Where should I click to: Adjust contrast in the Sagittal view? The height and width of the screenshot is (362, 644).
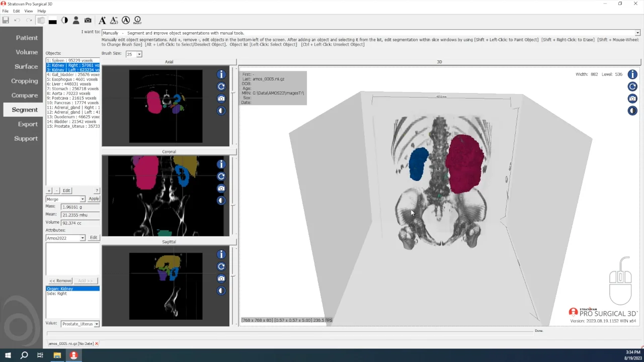pyautogui.click(x=221, y=291)
